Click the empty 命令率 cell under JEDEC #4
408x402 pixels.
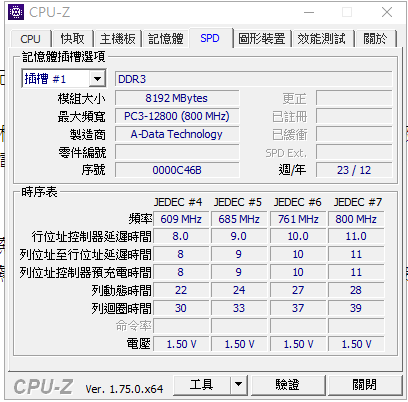click(x=181, y=326)
